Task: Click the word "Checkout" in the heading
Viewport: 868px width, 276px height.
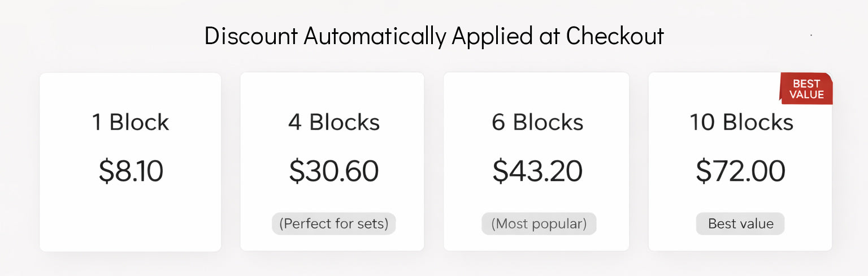Action: coord(615,36)
